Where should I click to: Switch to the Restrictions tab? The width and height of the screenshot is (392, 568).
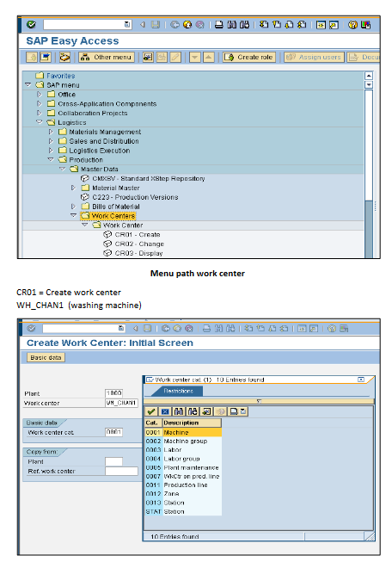point(178,391)
